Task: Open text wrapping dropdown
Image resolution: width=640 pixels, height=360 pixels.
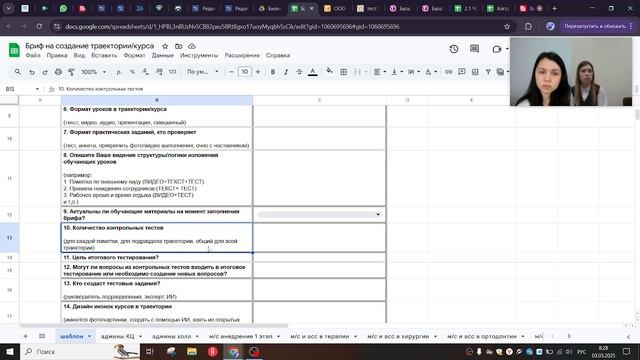Action: (413, 72)
